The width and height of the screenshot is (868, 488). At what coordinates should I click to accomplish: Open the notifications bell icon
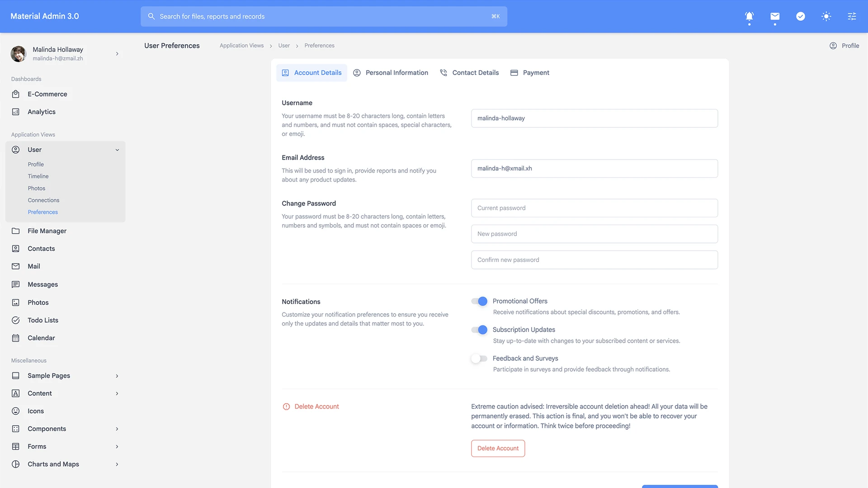coord(749,16)
